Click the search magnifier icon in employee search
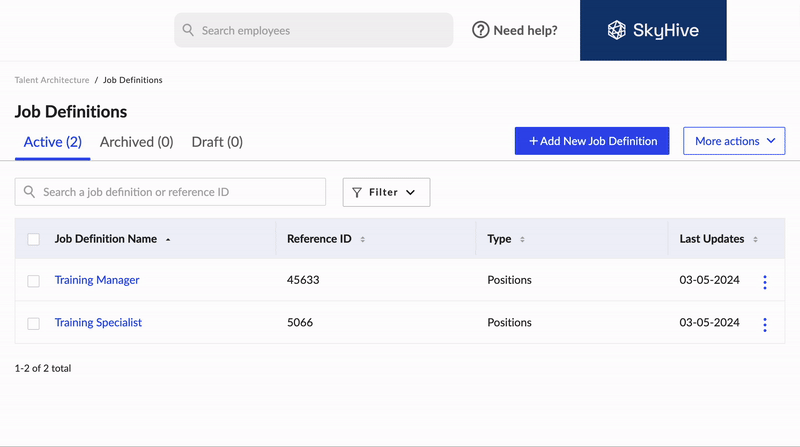800x447 pixels. [x=188, y=30]
